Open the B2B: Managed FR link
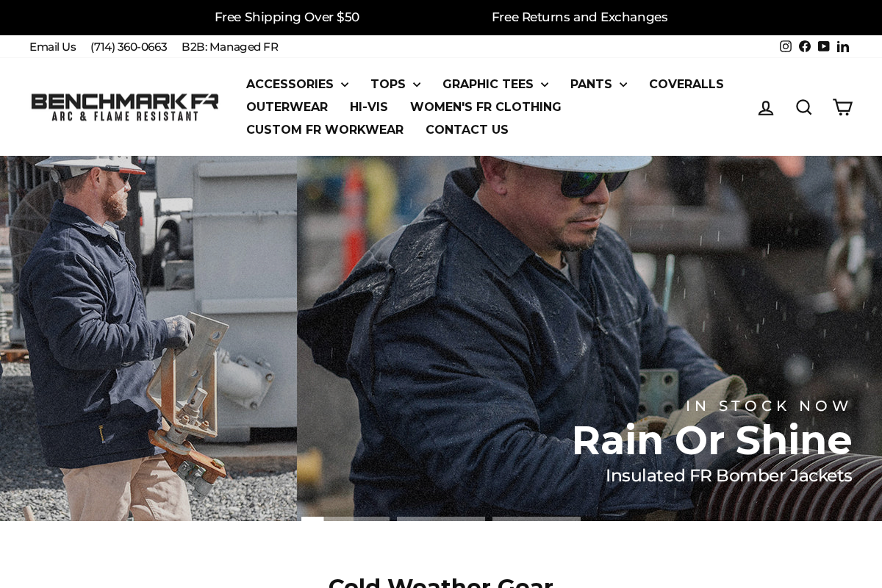 click(x=230, y=47)
